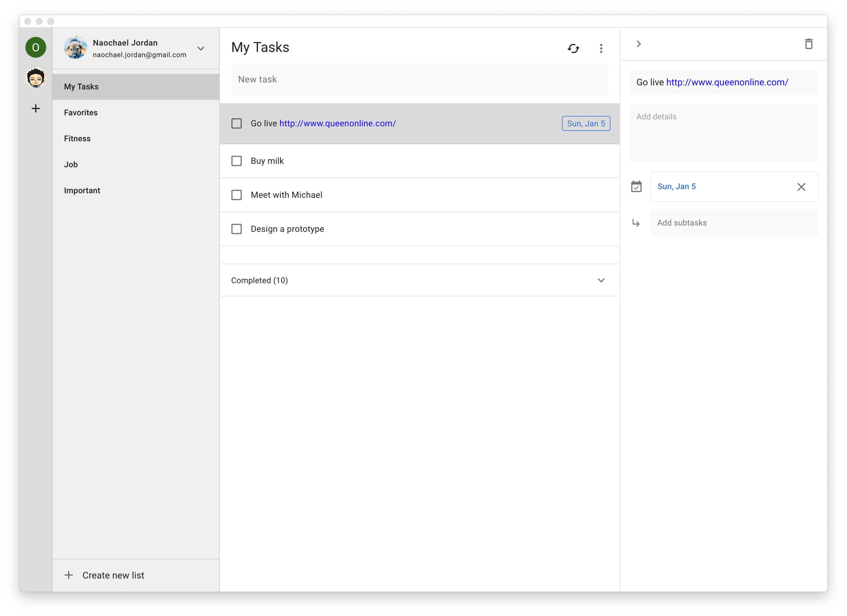Click the My Tasks heading title

[260, 47]
